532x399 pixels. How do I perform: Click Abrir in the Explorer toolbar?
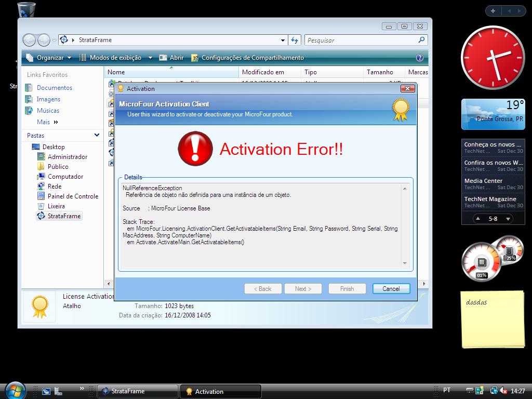click(171, 58)
